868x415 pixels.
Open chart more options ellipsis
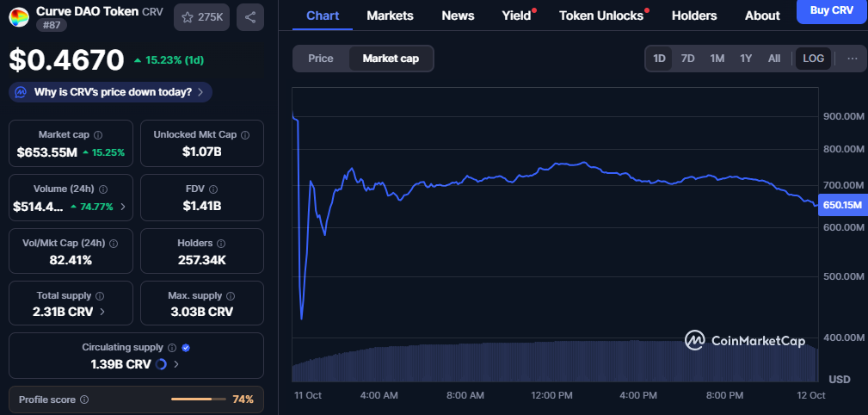853,59
